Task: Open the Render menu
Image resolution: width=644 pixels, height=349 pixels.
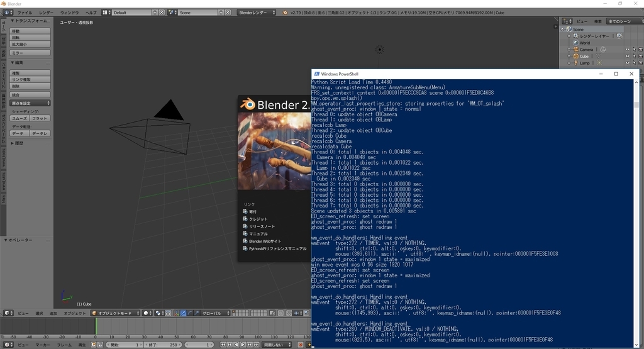Action: point(46,13)
